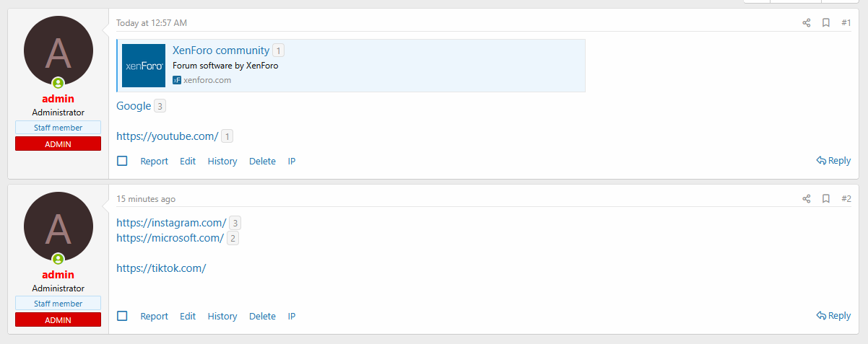868x344 pixels.
Task: View History of the first post
Action: (x=222, y=161)
